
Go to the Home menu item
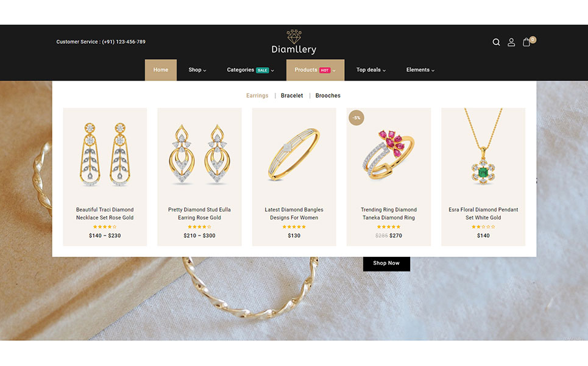point(160,70)
